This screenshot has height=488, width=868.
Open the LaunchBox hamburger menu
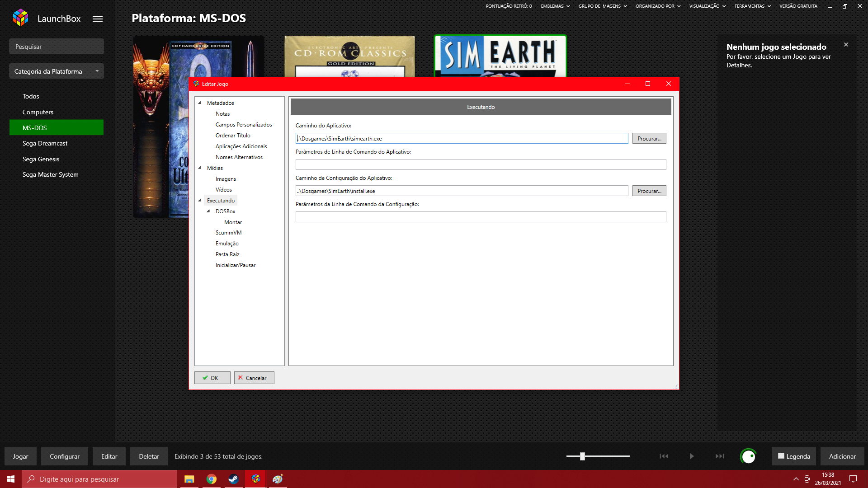coord(98,19)
